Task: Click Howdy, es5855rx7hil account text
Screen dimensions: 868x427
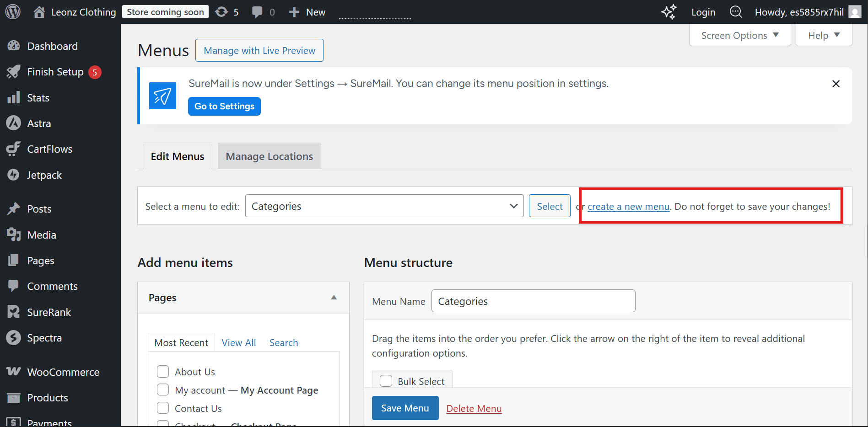Action: pos(799,12)
